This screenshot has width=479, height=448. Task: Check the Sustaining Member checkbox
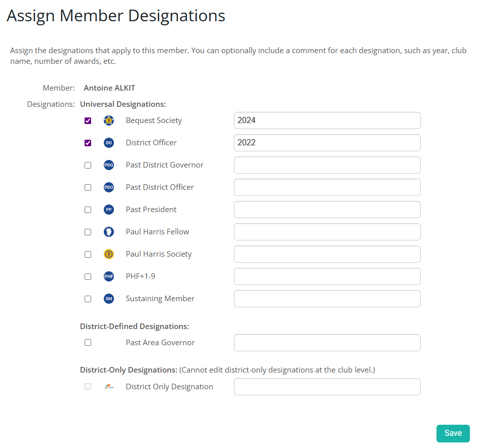88,299
